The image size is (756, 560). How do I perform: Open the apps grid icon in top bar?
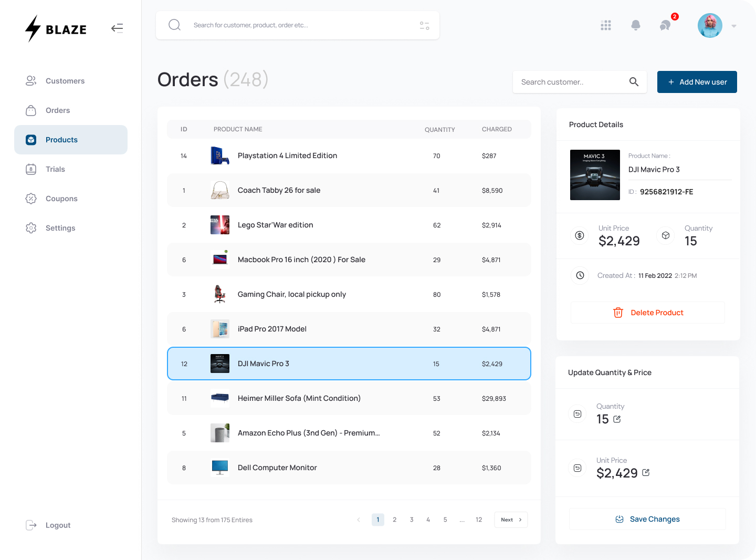(606, 25)
